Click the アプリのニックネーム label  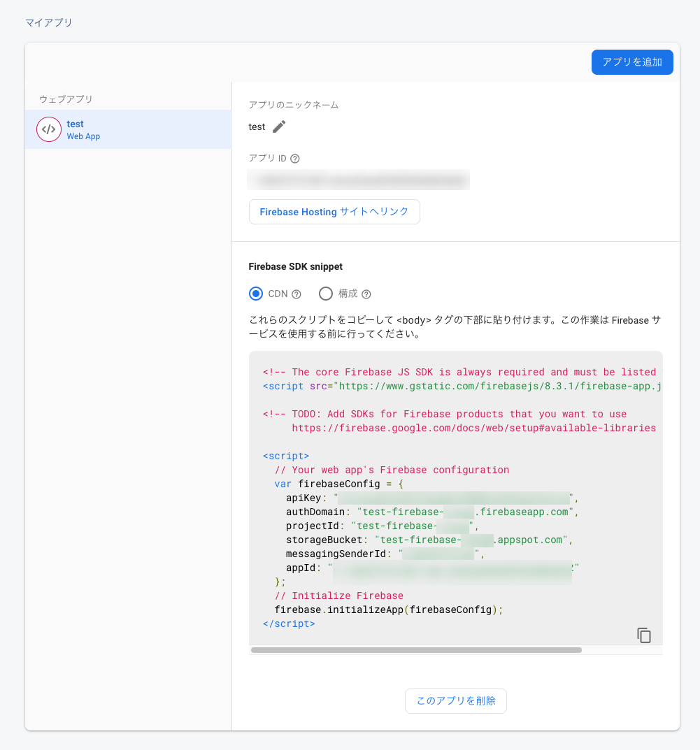point(294,106)
